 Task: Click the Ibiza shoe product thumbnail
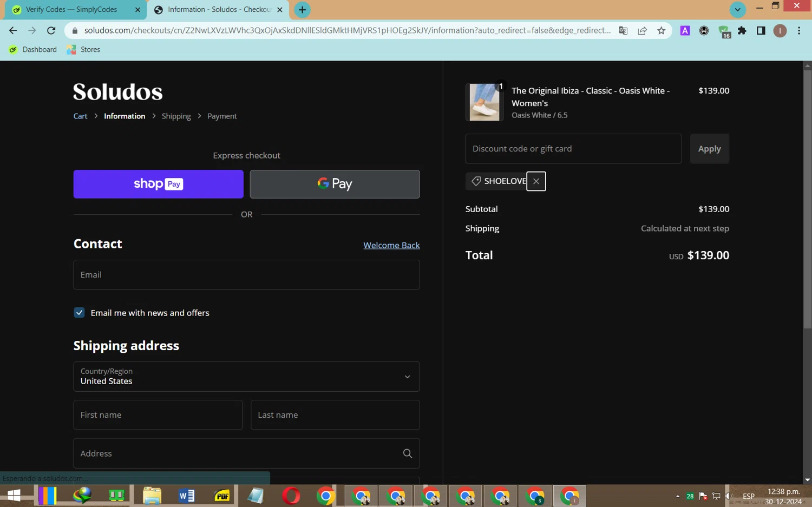[x=484, y=102]
